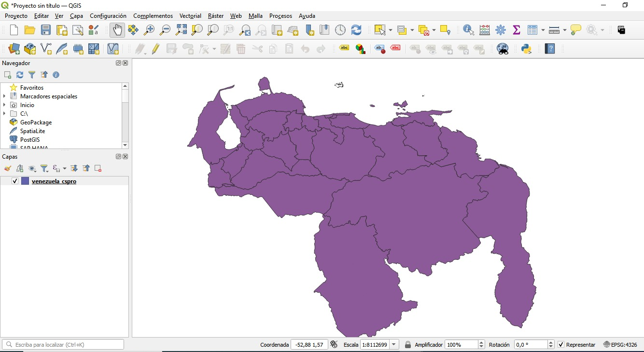Expand the Marcadores espaciales tree node
Viewport: 644px width, 352px height.
[4, 96]
